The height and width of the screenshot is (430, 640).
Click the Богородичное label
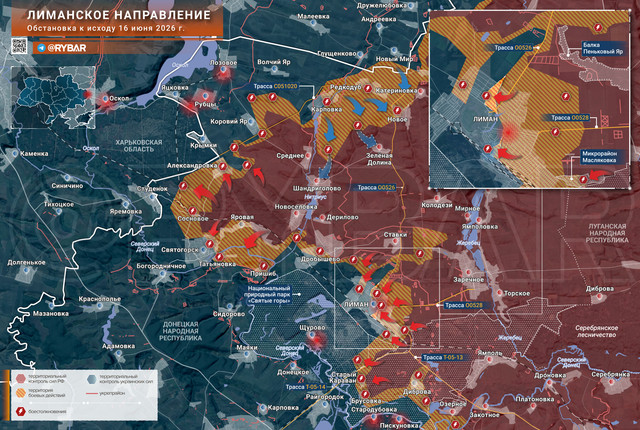pos(161,266)
